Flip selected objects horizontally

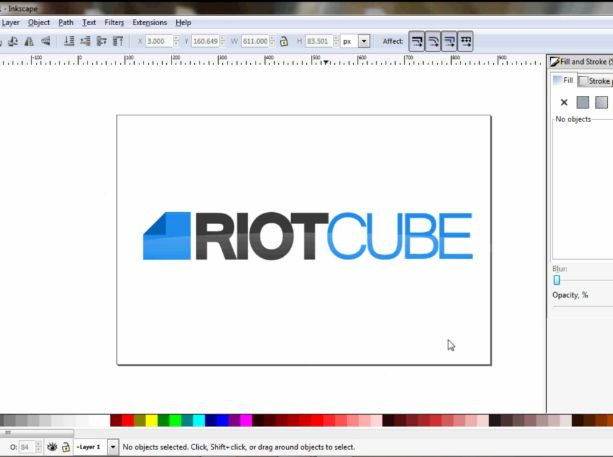[x=29, y=41]
